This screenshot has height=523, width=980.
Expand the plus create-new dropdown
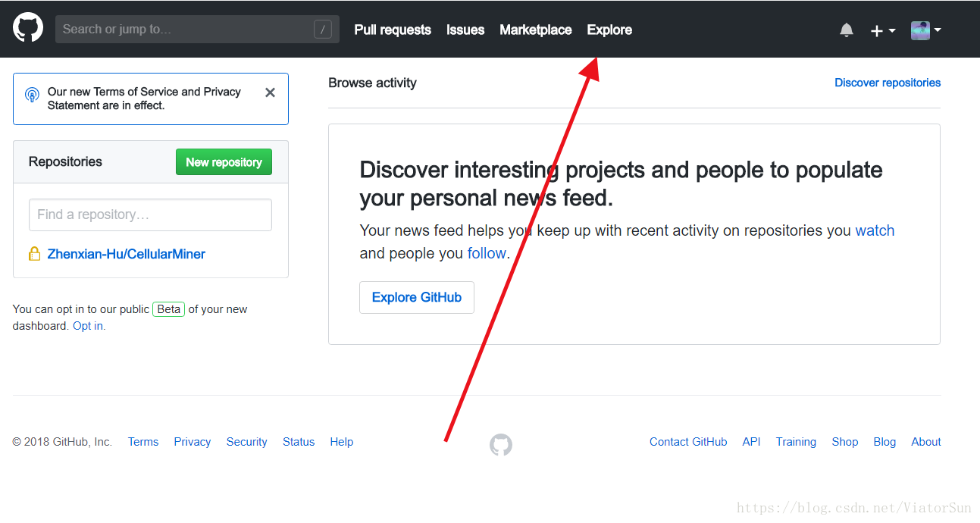click(x=883, y=30)
